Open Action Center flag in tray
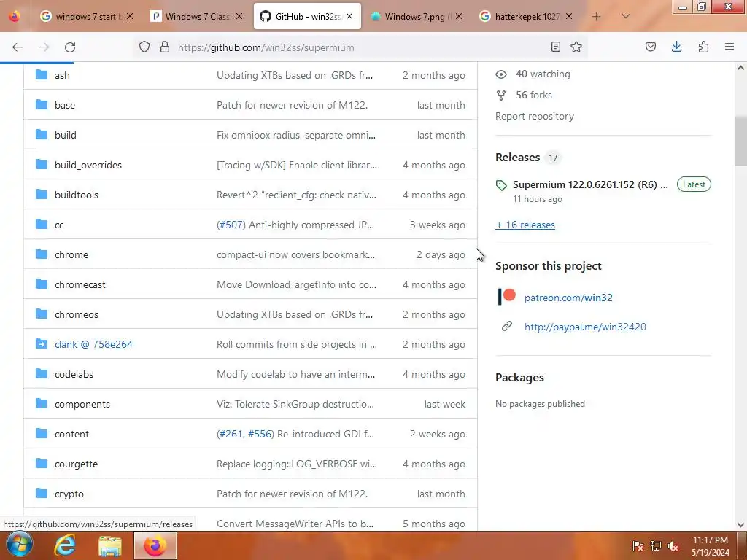The image size is (747, 560). (x=638, y=546)
